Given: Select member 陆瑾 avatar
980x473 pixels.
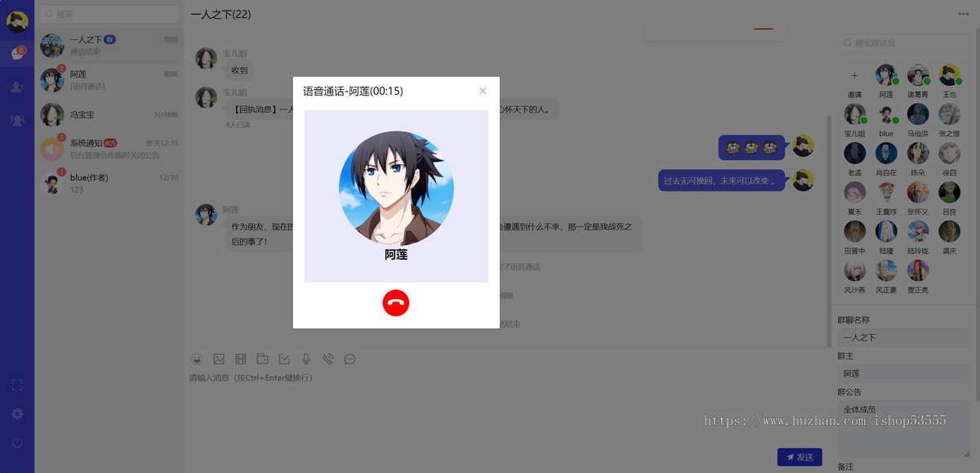Looking at the screenshot, I should [x=886, y=231].
